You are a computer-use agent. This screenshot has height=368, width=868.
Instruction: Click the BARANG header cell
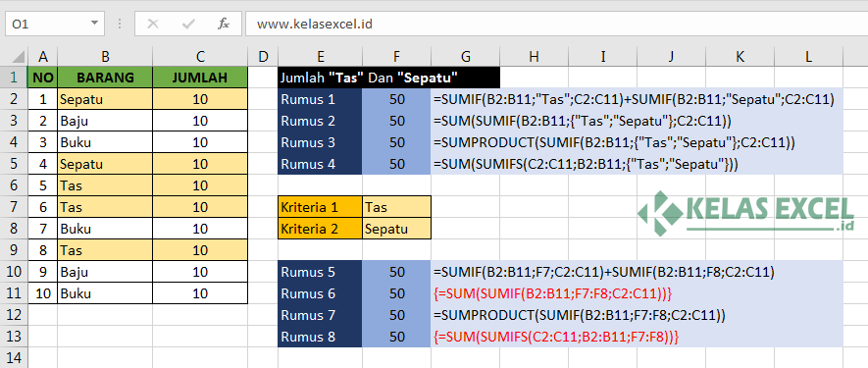(105, 78)
